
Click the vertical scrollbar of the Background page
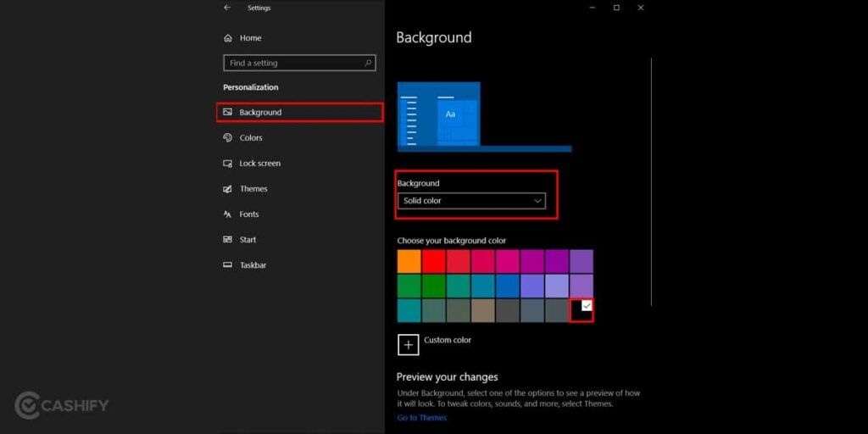coord(652,181)
